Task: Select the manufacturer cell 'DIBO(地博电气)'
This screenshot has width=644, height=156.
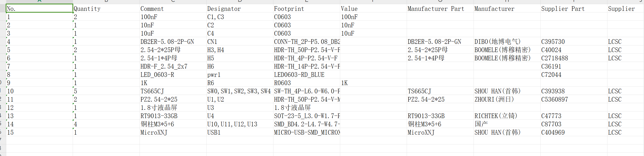Action: pyautogui.click(x=497, y=42)
